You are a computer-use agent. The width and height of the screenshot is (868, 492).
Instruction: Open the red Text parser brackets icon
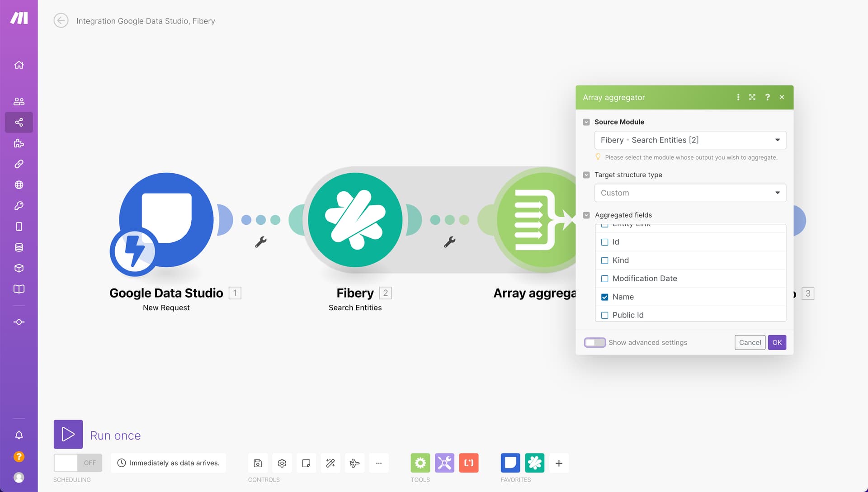click(x=469, y=463)
